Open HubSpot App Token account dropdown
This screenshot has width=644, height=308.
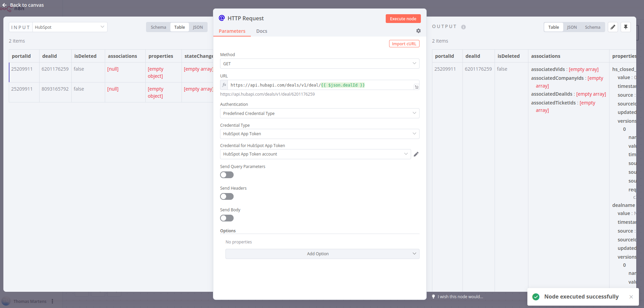315,154
